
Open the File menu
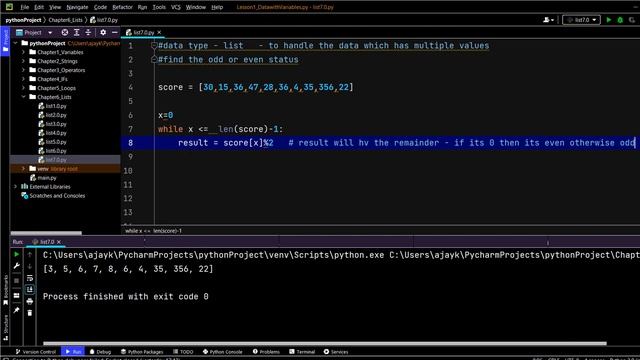24,7
